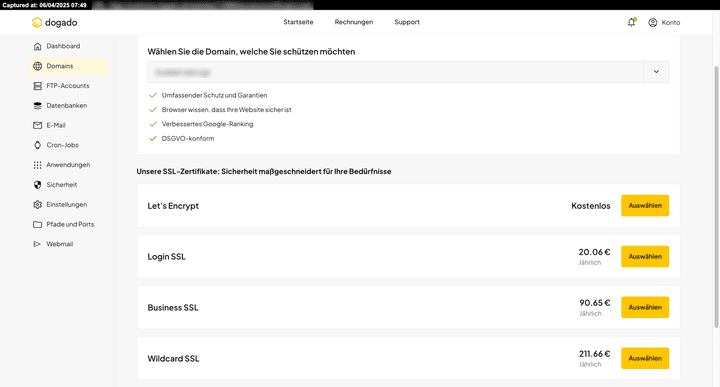
Task: Click the 'Unsere SSL-Zertifikate' heading
Action: pyautogui.click(x=264, y=171)
